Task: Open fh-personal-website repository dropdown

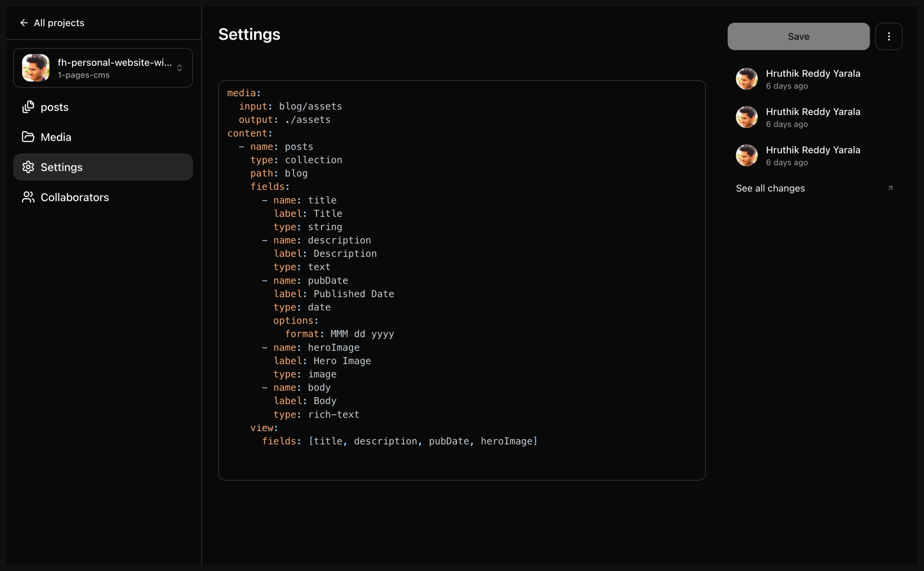Action: (113, 68)
